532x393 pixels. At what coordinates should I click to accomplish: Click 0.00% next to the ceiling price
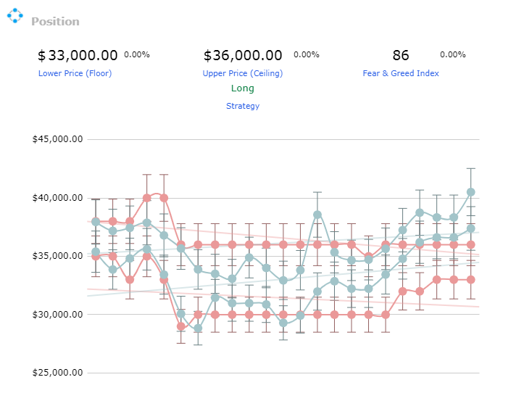pyautogui.click(x=307, y=54)
